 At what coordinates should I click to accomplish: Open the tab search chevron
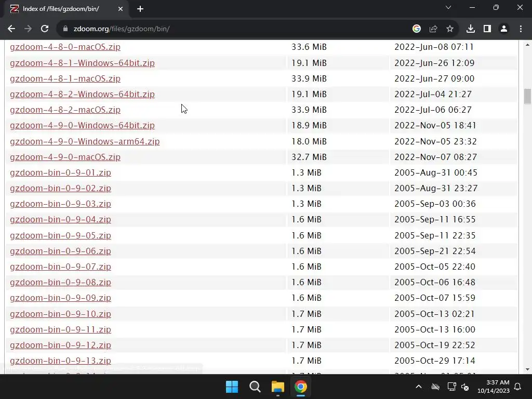[448, 7]
